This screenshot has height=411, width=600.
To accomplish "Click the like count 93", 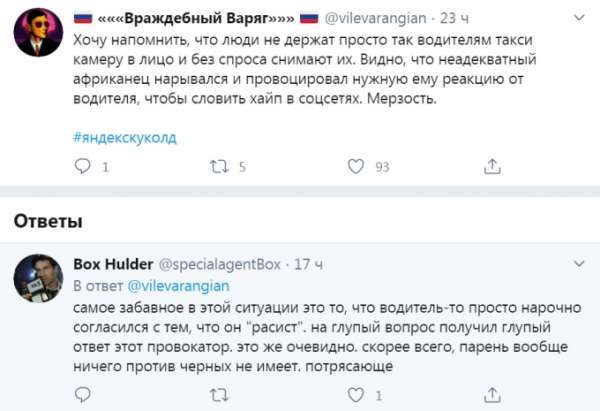I will click(x=381, y=168).
